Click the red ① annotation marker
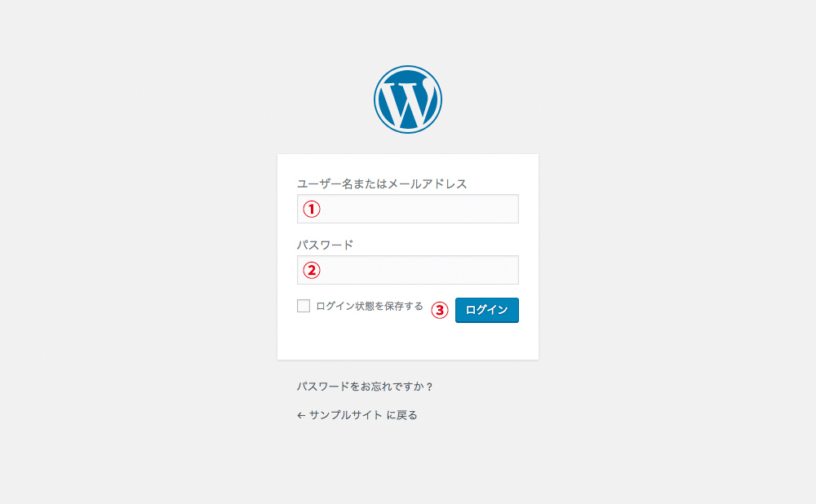 311,210
